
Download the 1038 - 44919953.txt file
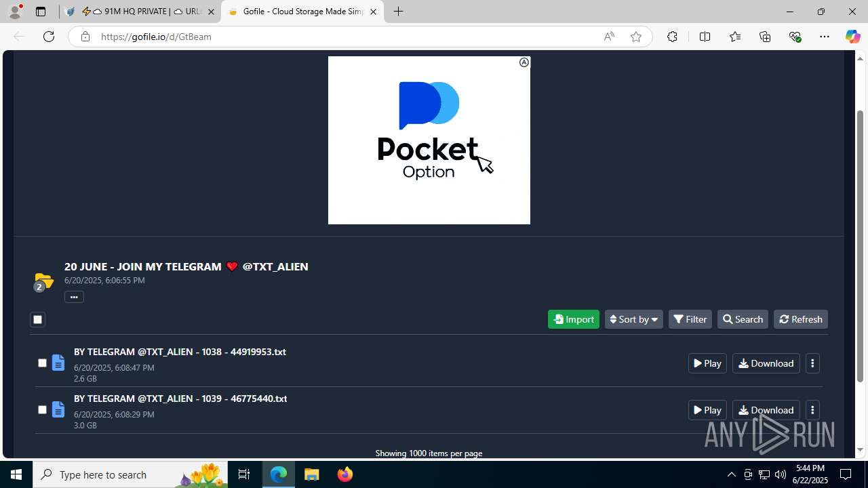pyautogui.click(x=766, y=363)
